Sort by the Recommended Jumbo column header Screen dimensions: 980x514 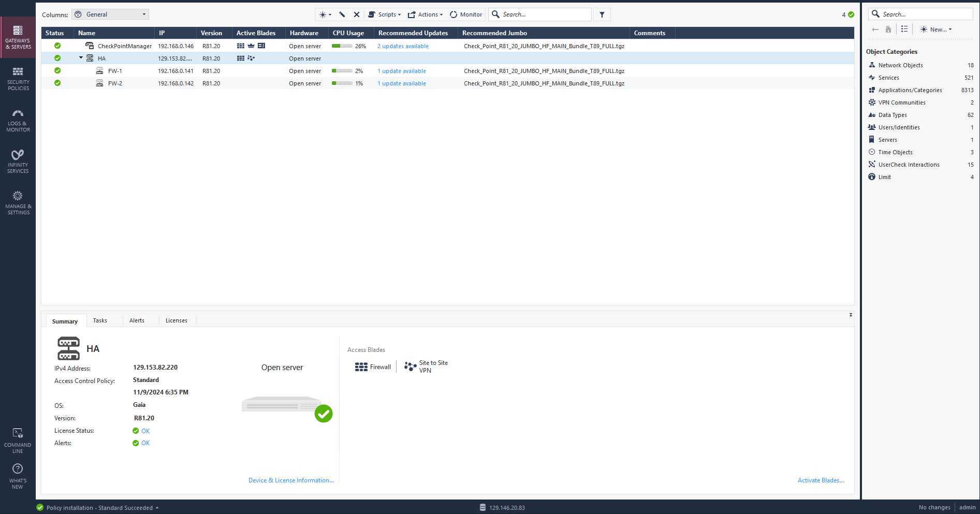click(544, 33)
